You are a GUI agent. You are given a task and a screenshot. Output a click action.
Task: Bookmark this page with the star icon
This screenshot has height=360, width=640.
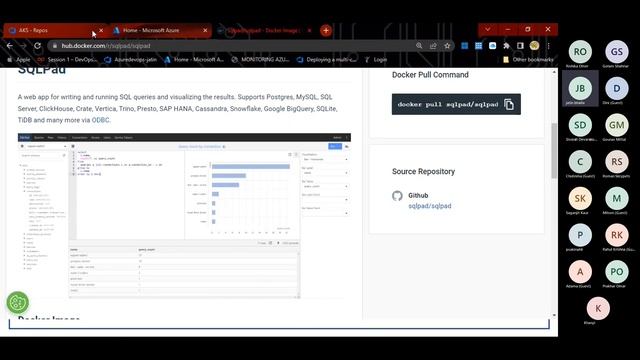coord(447,46)
